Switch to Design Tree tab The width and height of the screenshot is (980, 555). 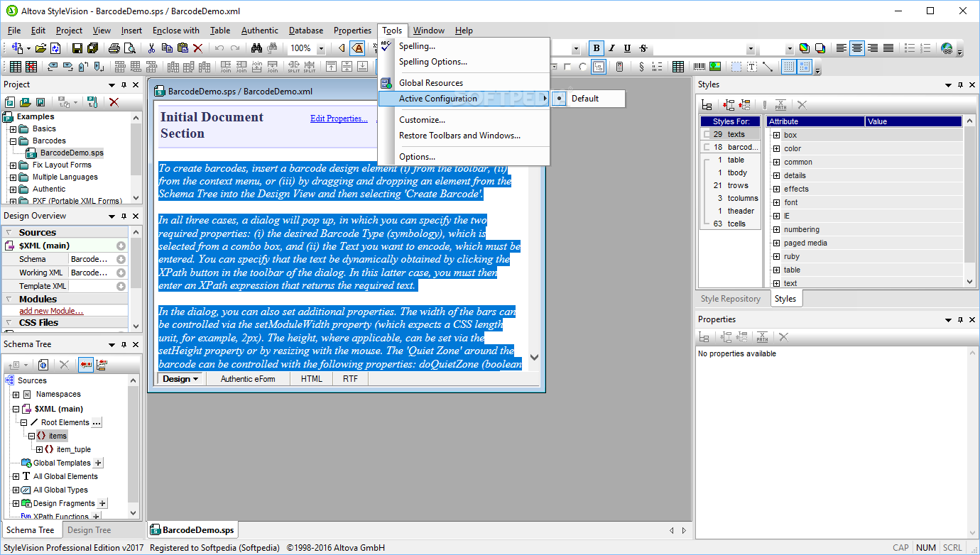[x=89, y=530]
